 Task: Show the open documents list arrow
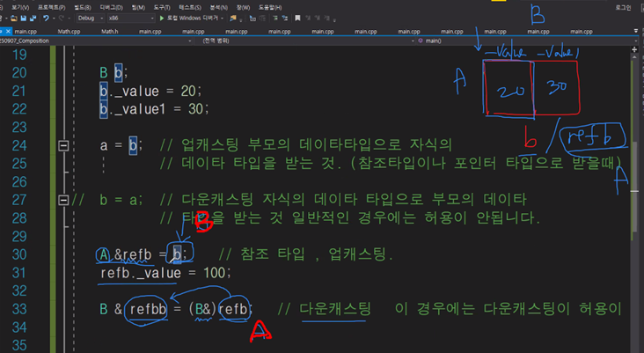(x=636, y=31)
